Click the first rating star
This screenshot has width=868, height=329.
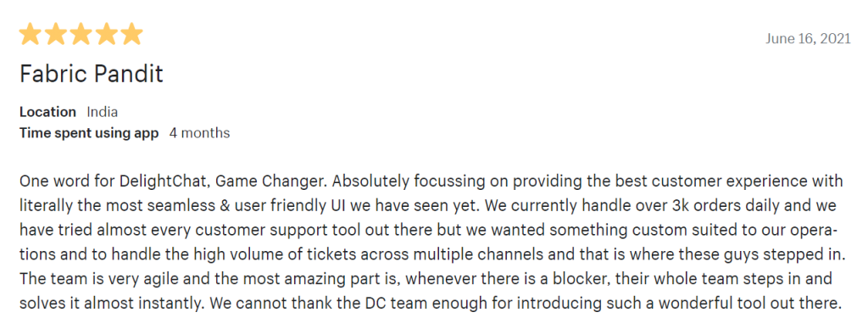pos(31,34)
